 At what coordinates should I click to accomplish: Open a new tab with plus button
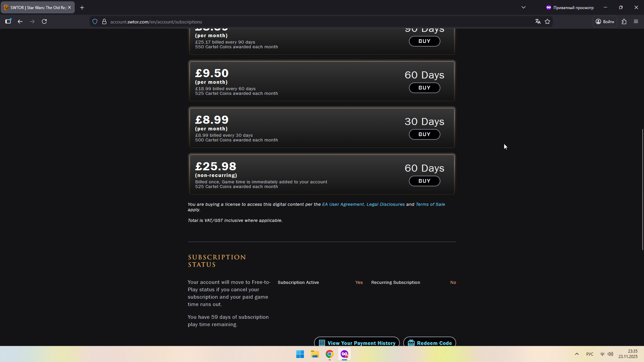pyautogui.click(x=82, y=7)
